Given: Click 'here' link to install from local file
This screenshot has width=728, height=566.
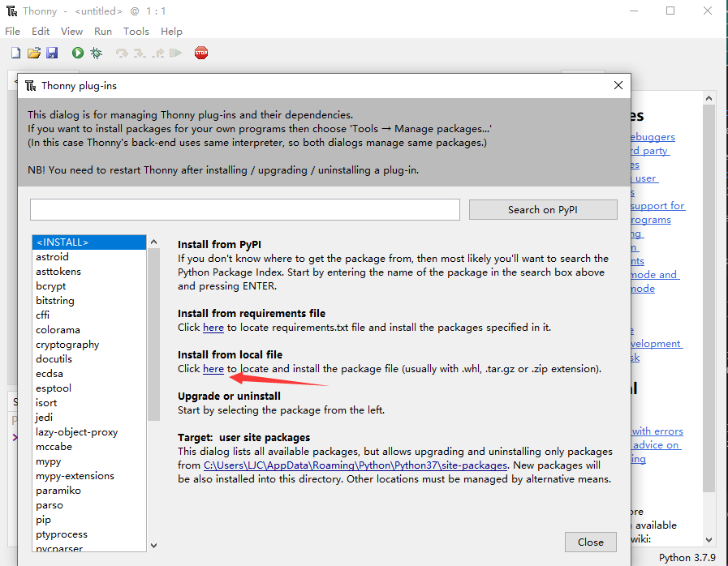Looking at the screenshot, I should point(213,369).
